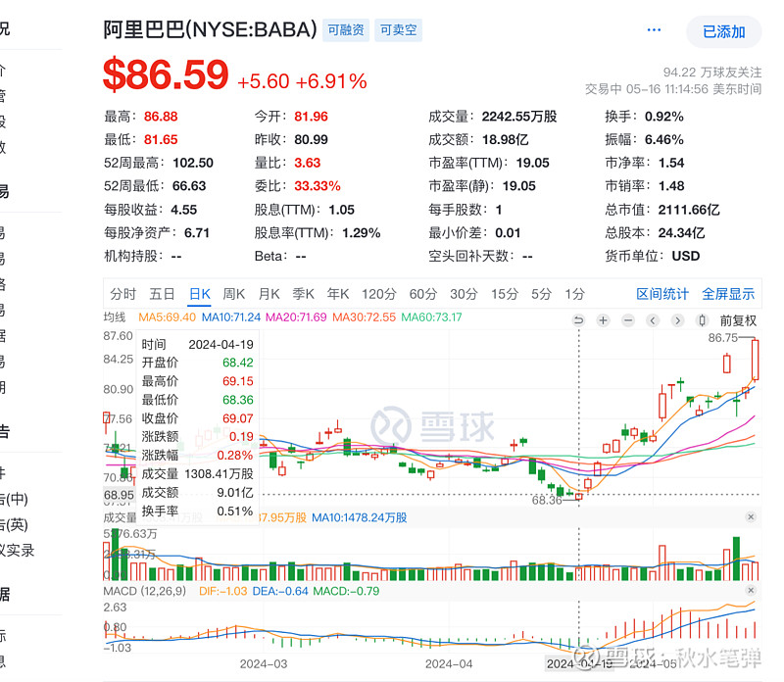The width and height of the screenshot is (784, 682).
Task: Click the 94.22 万球友关注 follower count
Action: pos(712,73)
